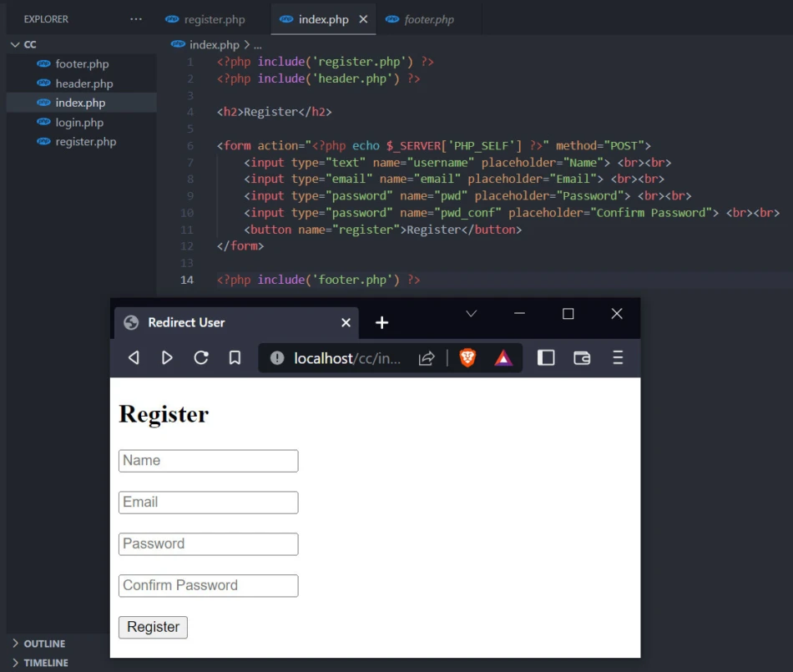The width and height of the screenshot is (793, 672).
Task: Click the share icon in address bar
Action: (x=427, y=358)
